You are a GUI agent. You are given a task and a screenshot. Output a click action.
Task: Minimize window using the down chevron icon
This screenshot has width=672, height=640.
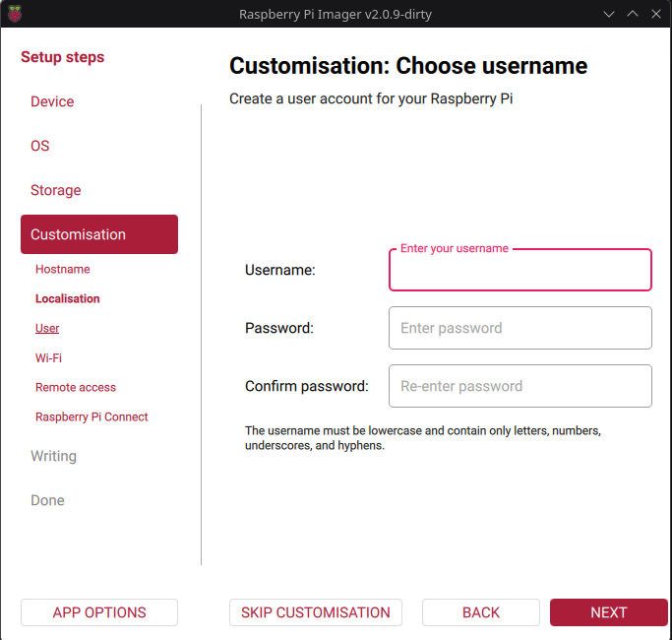pyautogui.click(x=609, y=14)
